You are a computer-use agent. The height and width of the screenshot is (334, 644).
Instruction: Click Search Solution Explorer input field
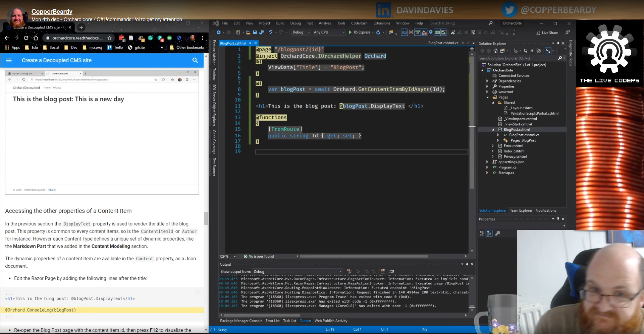(518, 58)
